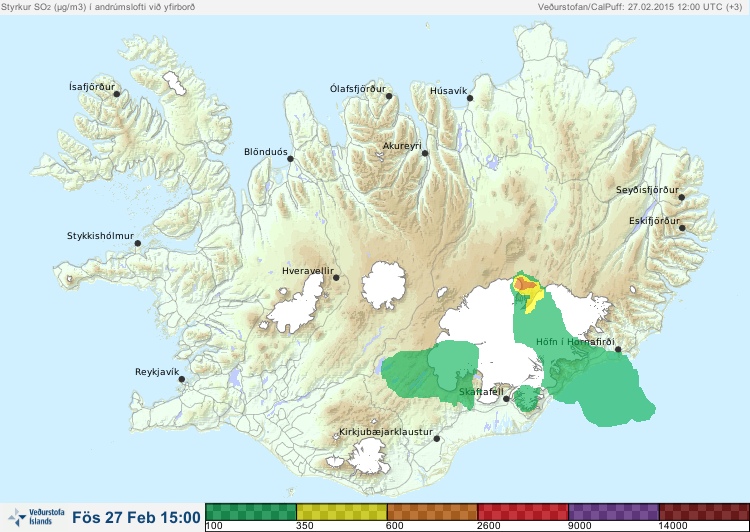Select the purple 9000 legend swatch

tap(614, 512)
